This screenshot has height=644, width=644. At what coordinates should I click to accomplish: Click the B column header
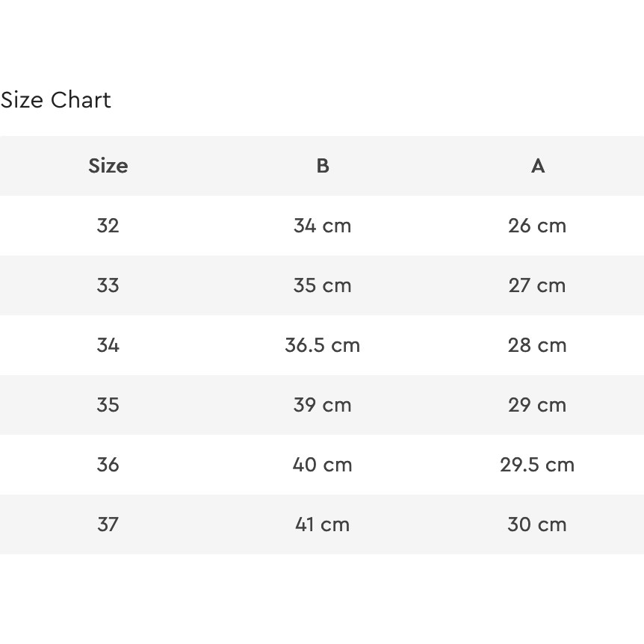[323, 166]
